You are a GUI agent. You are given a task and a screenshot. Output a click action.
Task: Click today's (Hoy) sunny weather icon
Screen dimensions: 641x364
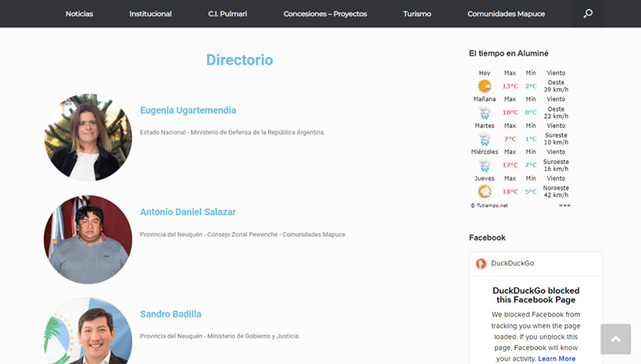point(485,86)
